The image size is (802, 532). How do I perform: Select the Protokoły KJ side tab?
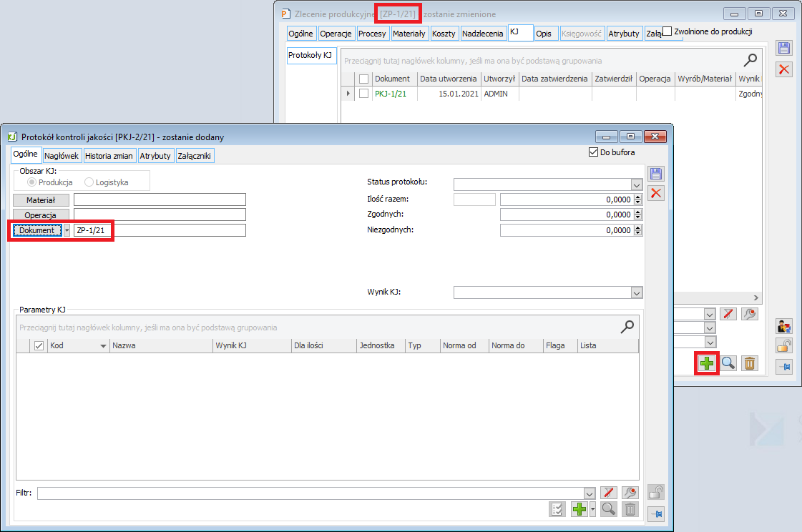[x=310, y=55]
